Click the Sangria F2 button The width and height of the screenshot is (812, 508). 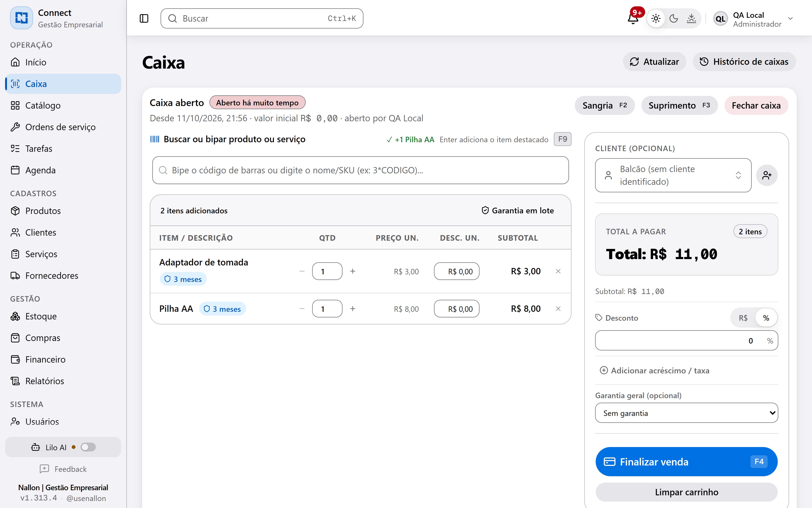(605, 105)
